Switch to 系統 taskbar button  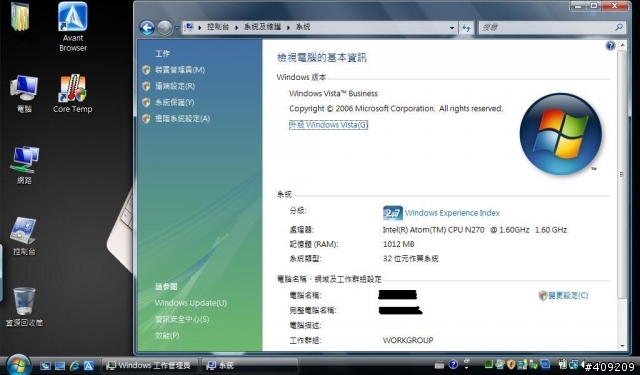tap(250, 365)
